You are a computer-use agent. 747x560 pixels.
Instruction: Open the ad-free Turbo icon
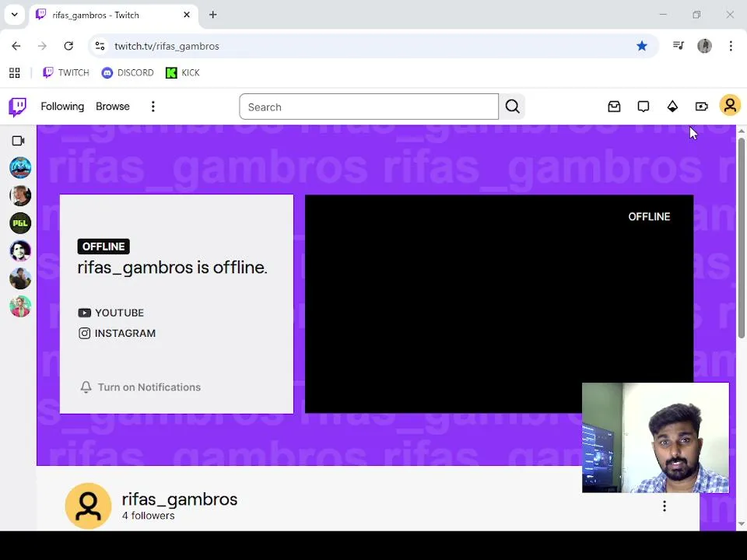701,107
